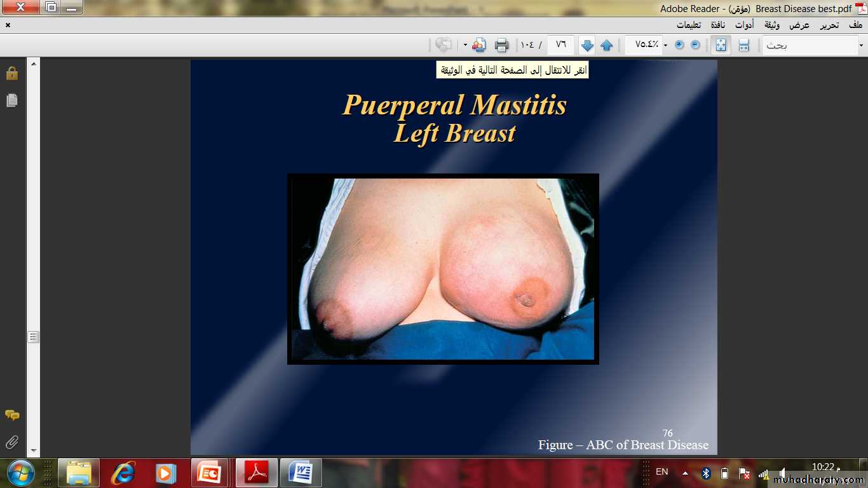Open the comments panel icon
The width and height of the screenshot is (868, 488).
click(x=11, y=415)
